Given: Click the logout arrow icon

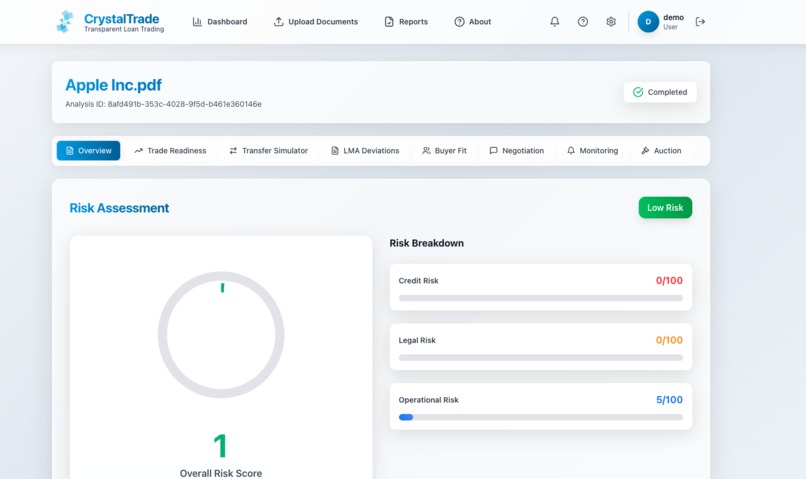Looking at the screenshot, I should click(700, 22).
